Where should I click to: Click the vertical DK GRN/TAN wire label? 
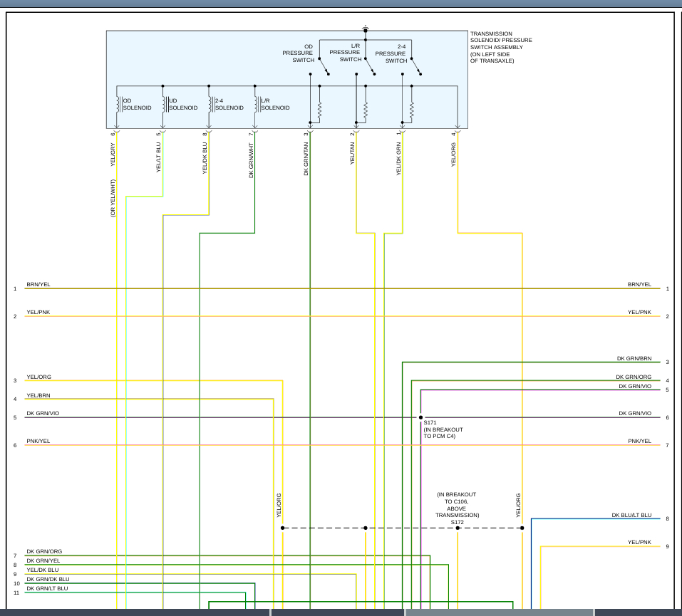click(306, 159)
